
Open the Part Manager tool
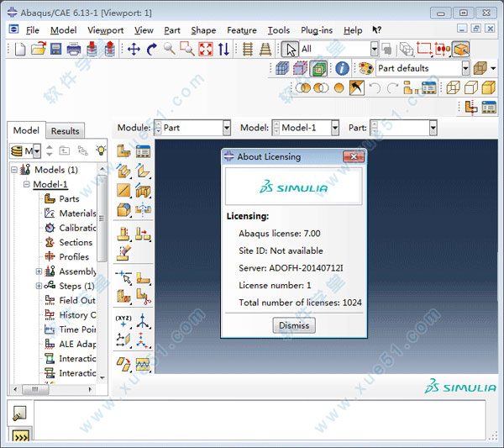coord(143,151)
